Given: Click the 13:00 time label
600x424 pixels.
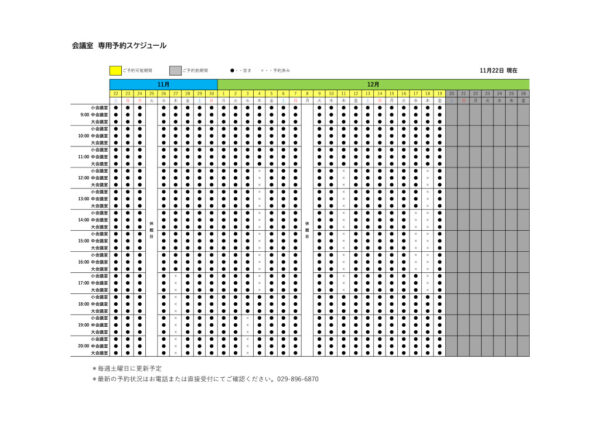Looking at the screenshot, I should (83, 199).
